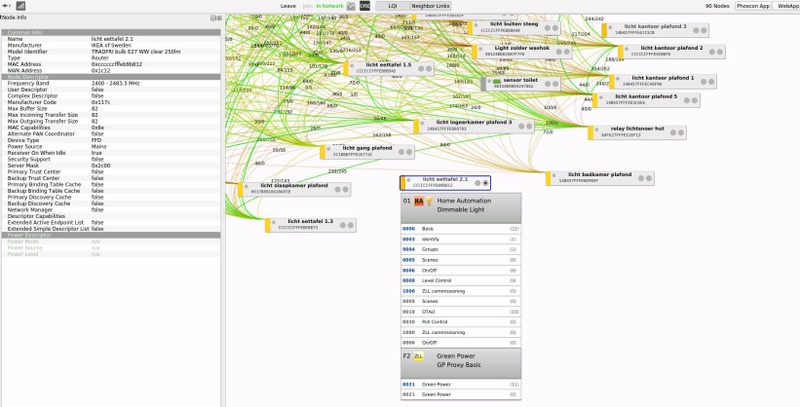800x407 pixels.
Task: Select the 0003 Identify cluster row
Action: click(x=461, y=239)
